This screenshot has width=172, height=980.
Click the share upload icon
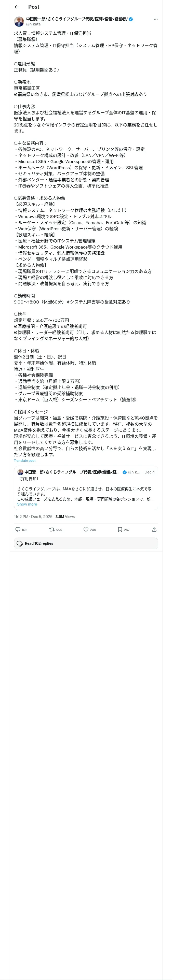pyautogui.click(x=154, y=530)
